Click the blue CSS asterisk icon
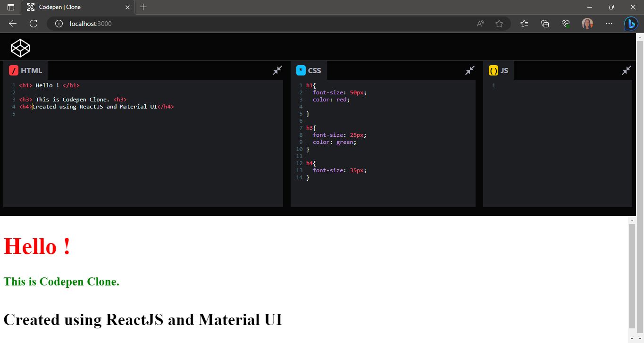Image resolution: width=644 pixels, height=343 pixels. click(x=301, y=70)
